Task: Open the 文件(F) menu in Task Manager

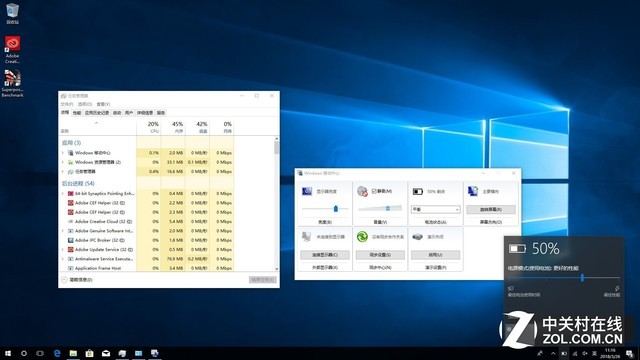Action: tap(67, 104)
